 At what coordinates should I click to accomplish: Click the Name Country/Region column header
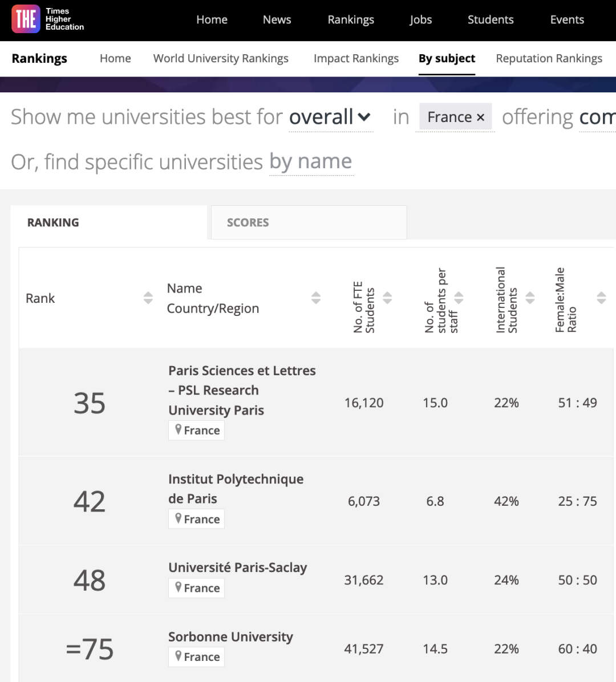(x=213, y=298)
